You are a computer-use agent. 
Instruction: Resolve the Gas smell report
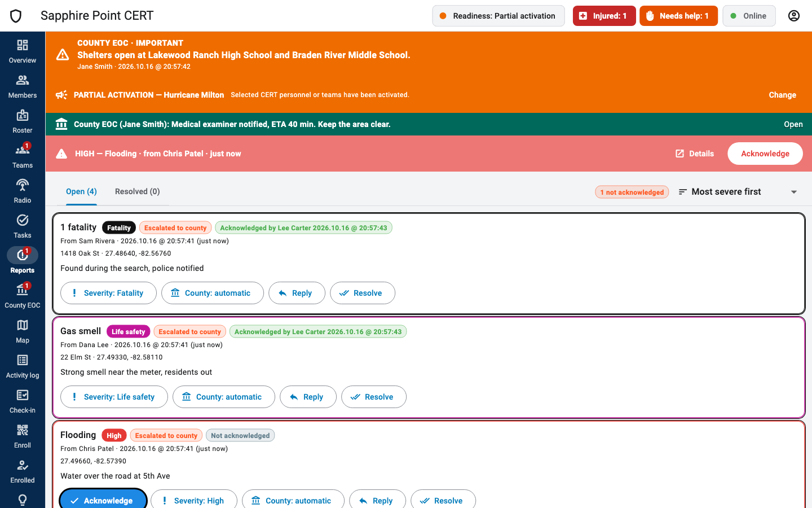click(x=374, y=397)
